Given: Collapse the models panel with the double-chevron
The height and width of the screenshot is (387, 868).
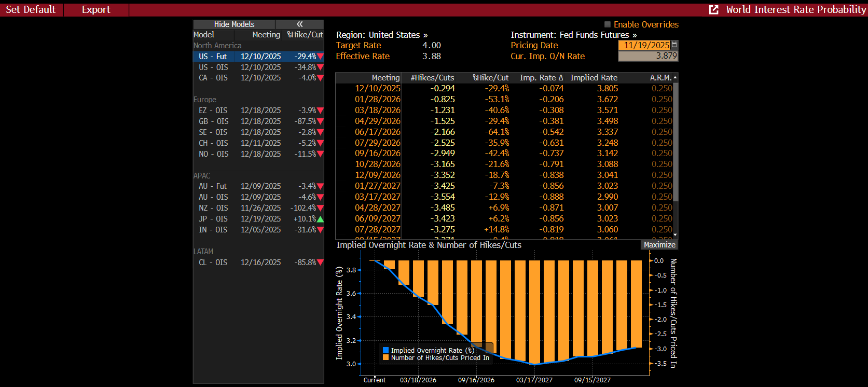Looking at the screenshot, I should pyautogui.click(x=299, y=24).
